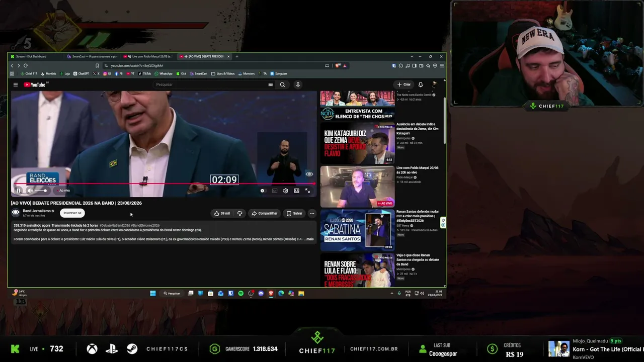Open video player settings gear

(286, 191)
